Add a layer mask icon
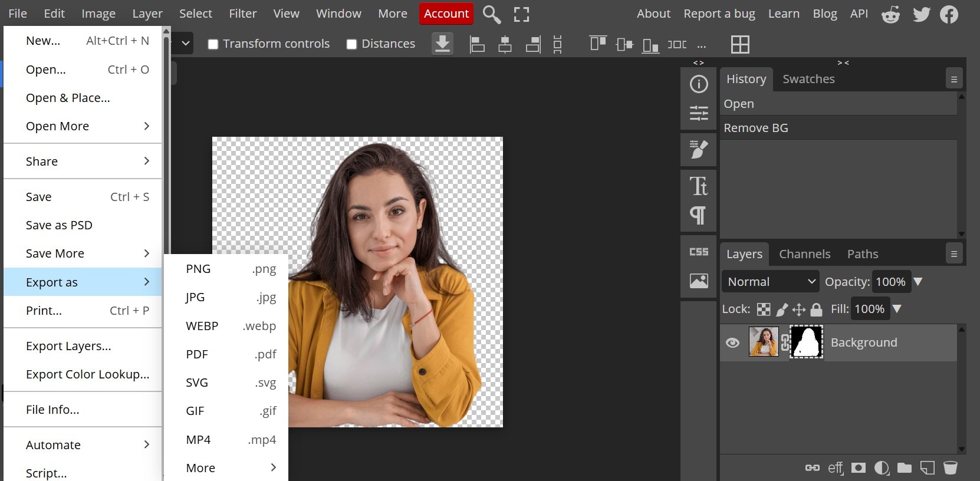The width and height of the screenshot is (980, 481). 859,468
